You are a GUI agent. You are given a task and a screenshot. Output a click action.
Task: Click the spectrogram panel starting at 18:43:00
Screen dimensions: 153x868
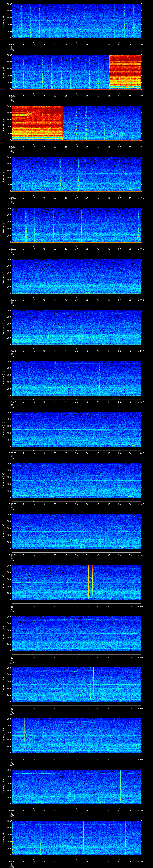(76, 633)
